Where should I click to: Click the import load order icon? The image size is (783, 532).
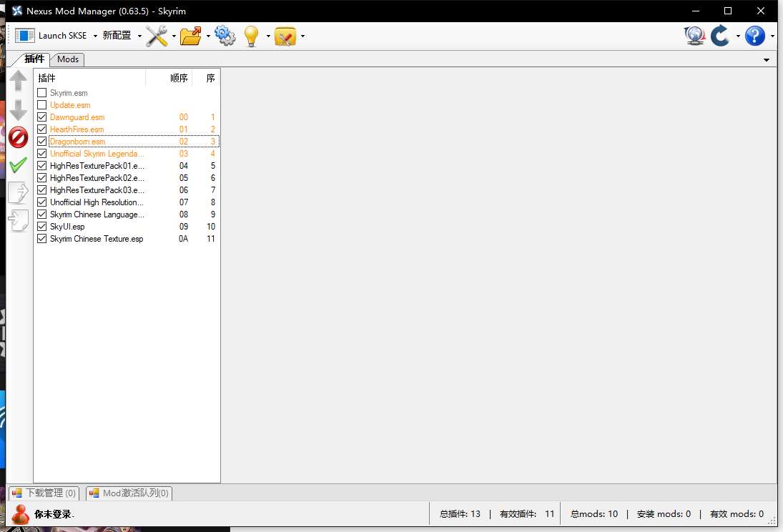[19, 220]
